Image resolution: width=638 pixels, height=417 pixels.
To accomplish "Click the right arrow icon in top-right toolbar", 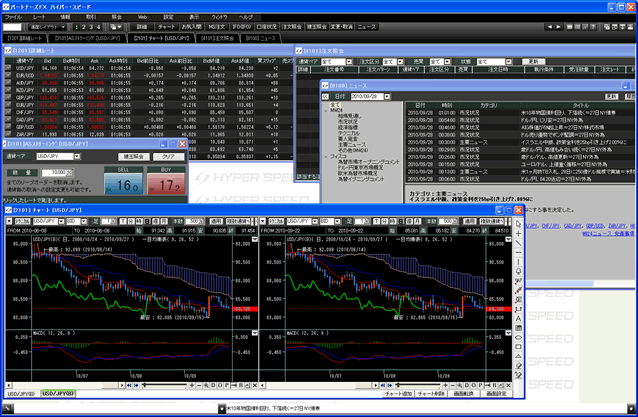I will pyautogui.click(x=559, y=27).
